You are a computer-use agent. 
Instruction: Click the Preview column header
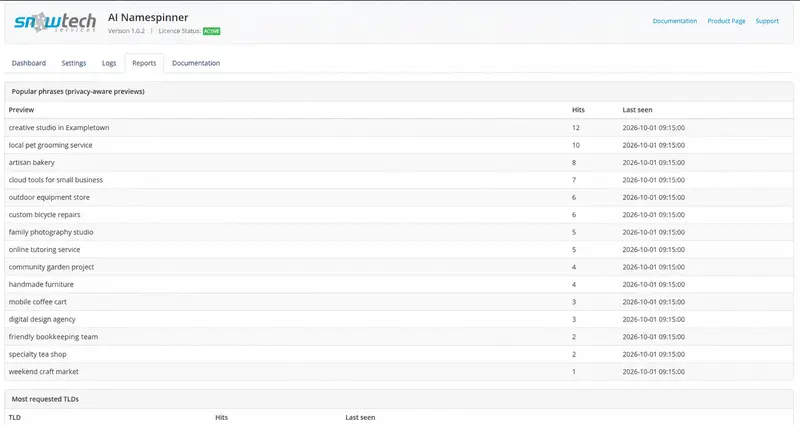pos(21,110)
